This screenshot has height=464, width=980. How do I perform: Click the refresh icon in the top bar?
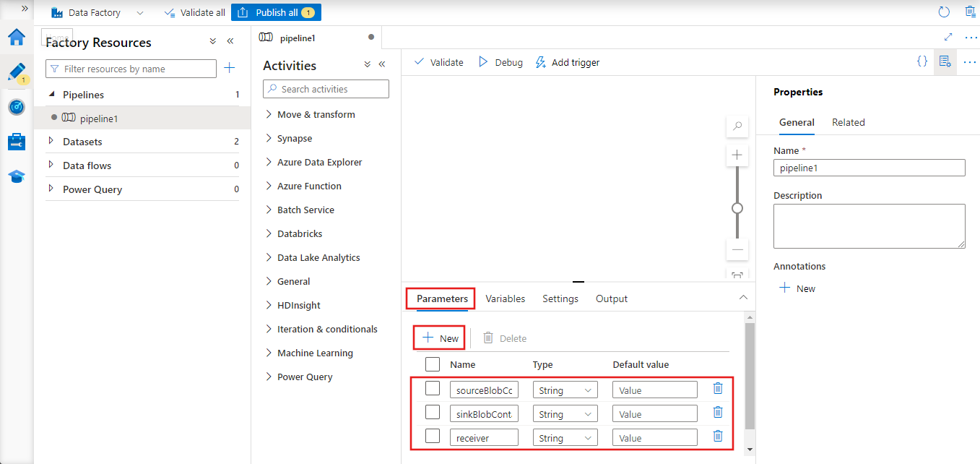point(944,12)
